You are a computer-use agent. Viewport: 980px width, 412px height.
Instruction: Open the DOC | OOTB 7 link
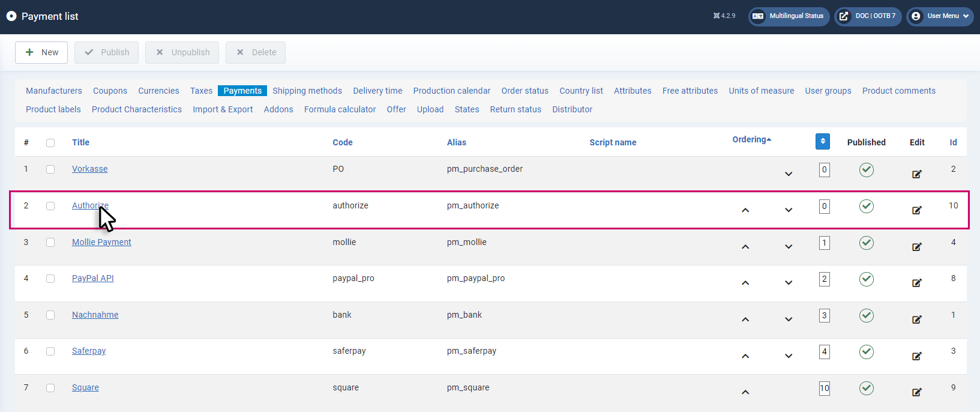pyautogui.click(x=868, y=16)
